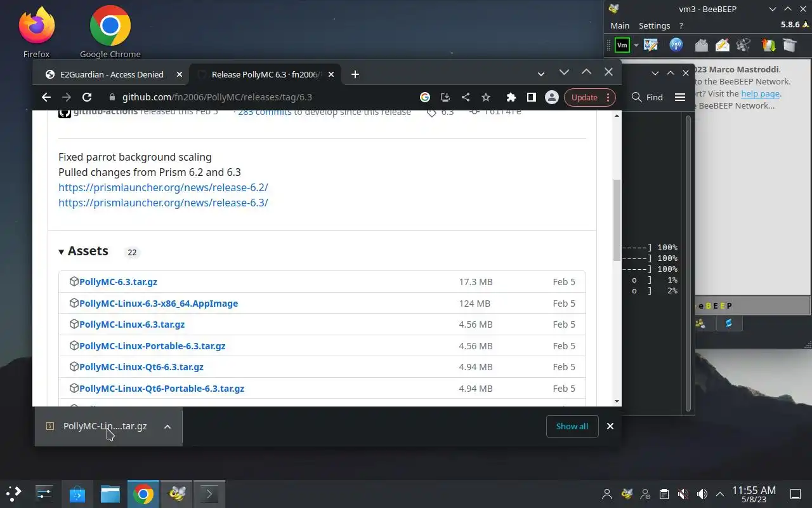Screen dimensions: 812x508
Task: Open file manager from taskbar
Action: (x=110, y=493)
